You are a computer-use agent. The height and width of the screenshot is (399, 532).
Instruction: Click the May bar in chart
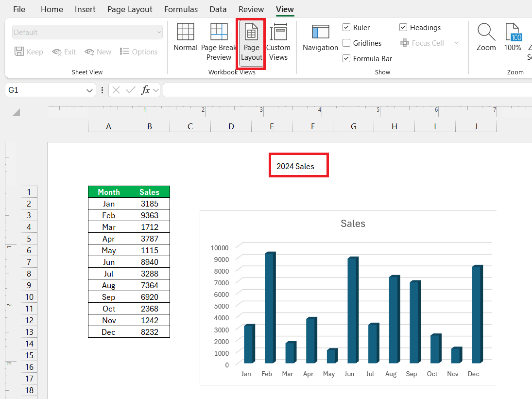coord(332,356)
